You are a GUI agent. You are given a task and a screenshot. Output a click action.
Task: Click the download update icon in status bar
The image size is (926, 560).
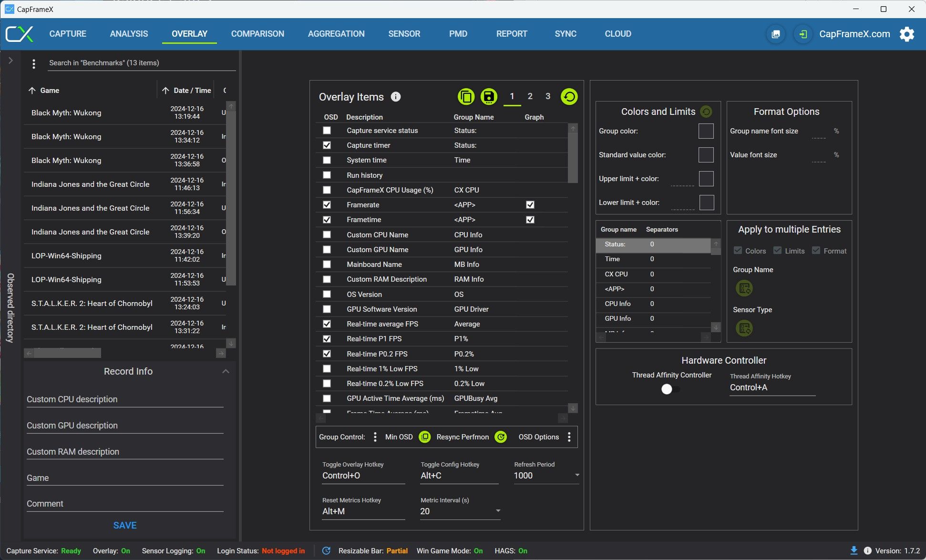(x=854, y=551)
